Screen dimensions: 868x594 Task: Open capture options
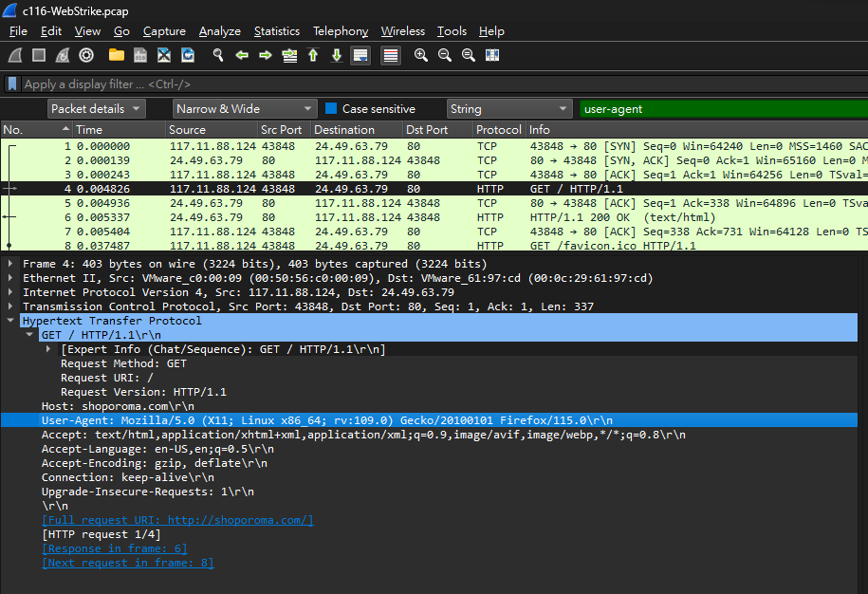[86, 55]
